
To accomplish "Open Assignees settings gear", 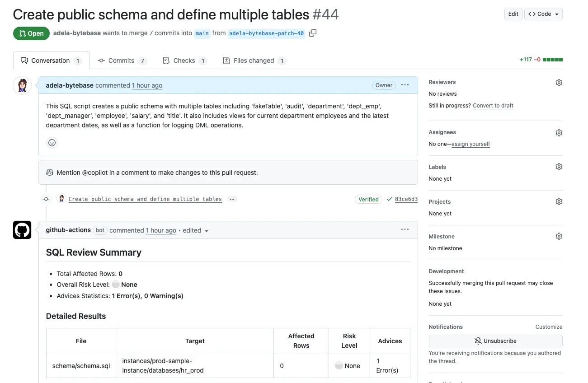I will coord(559,133).
